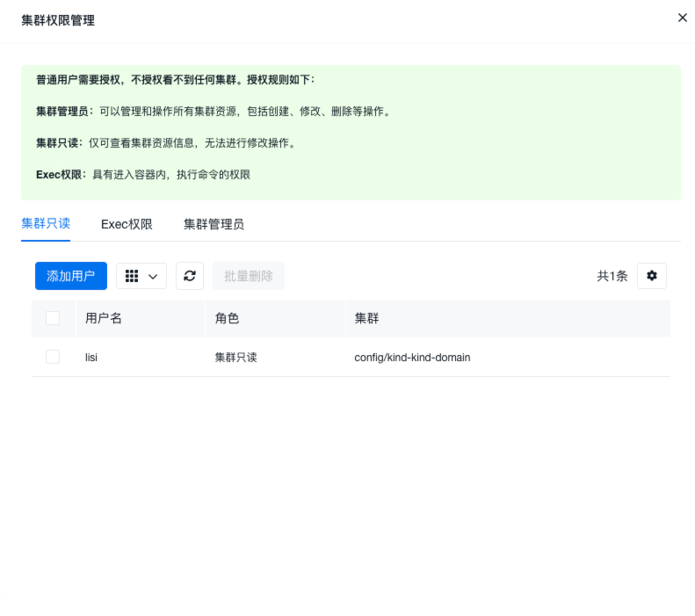Click the 共1条 total count text
Screen dimensions: 695x616
click(x=612, y=276)
